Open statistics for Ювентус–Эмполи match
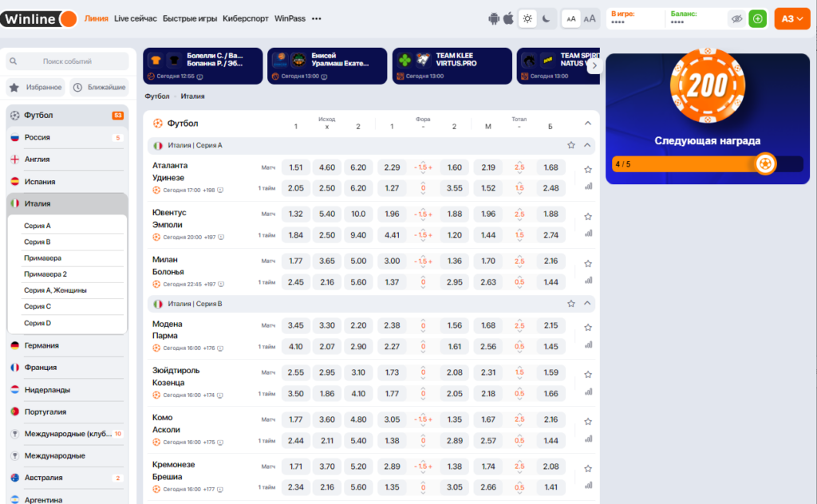 (588, 233)
